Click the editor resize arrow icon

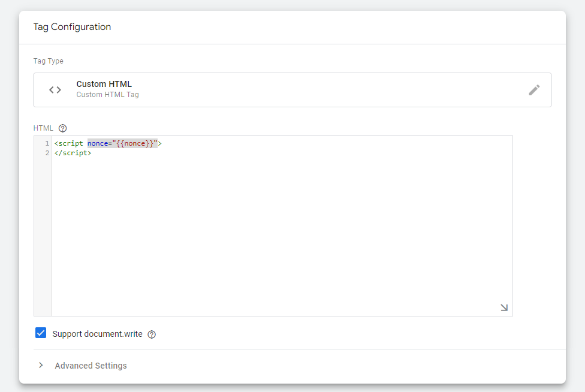coord(504,307)
